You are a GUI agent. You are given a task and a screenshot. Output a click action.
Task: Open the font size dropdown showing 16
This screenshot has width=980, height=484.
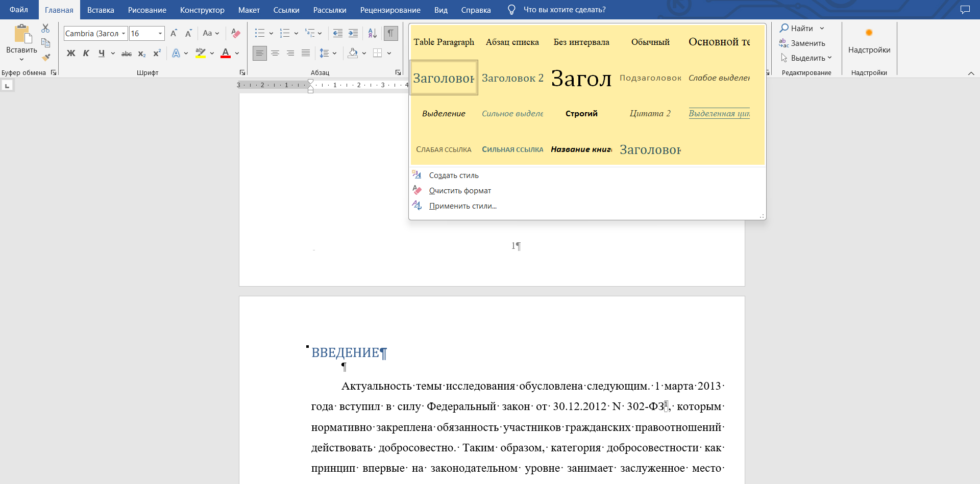pyautogui.click(x=160, y=34)
